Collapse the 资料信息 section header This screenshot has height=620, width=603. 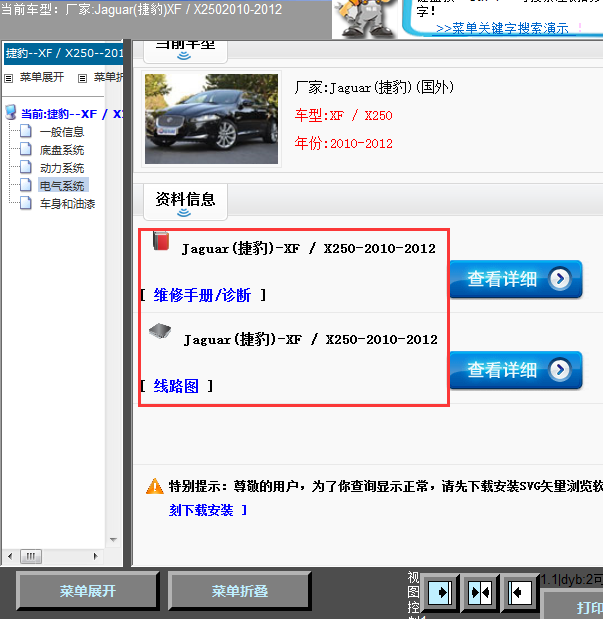click(x=185, y=202)
